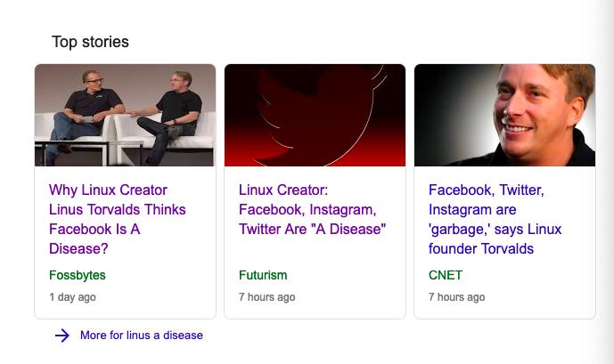
Task: Read the Futurism "Linux Creator: Facebook, Instagram" headline
Action: (312, 209)
